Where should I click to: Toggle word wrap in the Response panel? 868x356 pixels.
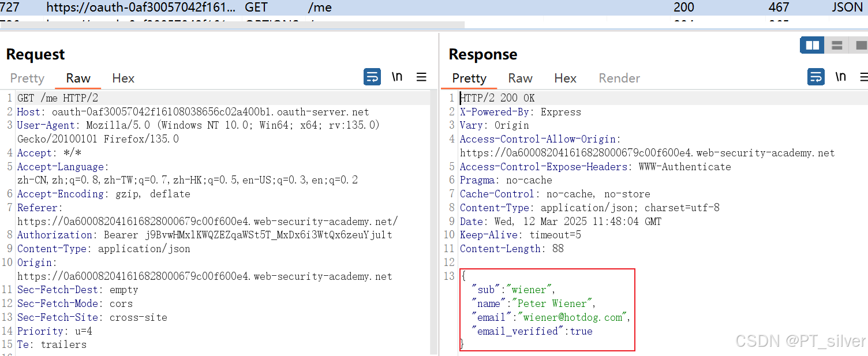tap(815, 77)
